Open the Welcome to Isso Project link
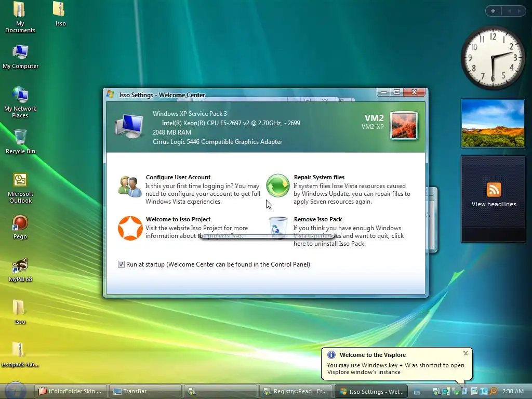The height and width of the screenshot is (399, 532). click(x=178, y=219)
